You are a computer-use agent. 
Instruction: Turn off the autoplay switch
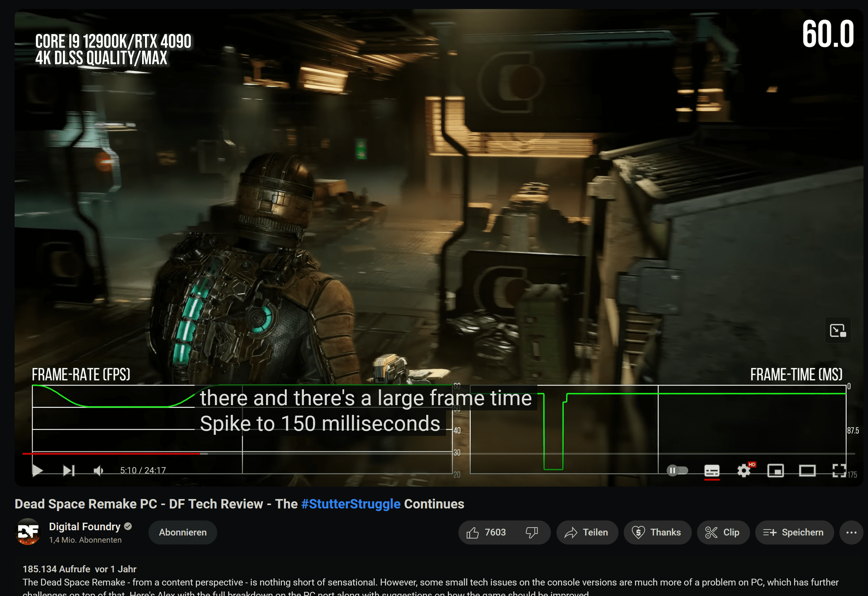(x=677, y=470)
